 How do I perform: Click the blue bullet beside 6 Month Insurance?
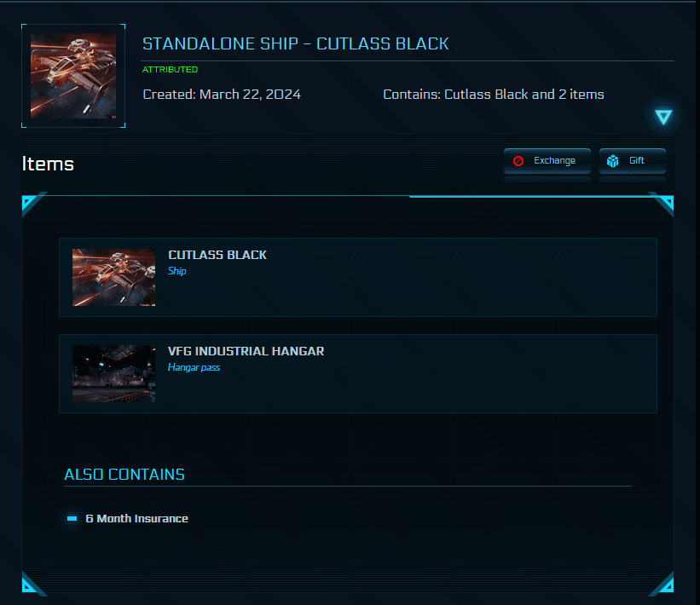(72, 518)
